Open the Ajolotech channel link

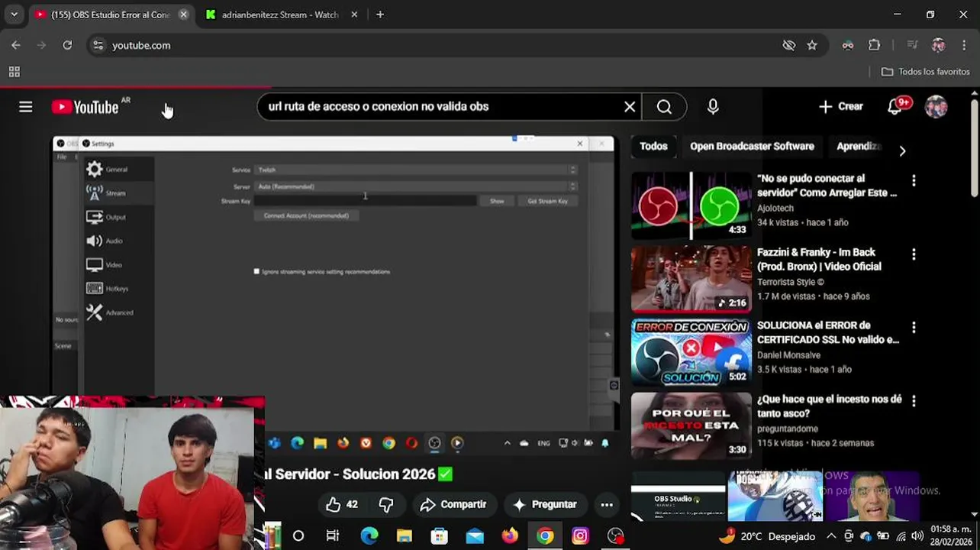click(775, 208)
